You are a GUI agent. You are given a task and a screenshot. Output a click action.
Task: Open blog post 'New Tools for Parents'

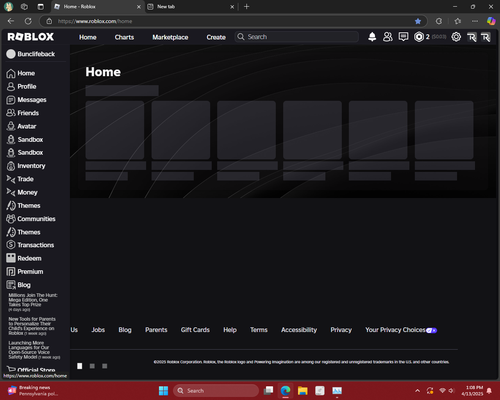(x=32, y=326)
